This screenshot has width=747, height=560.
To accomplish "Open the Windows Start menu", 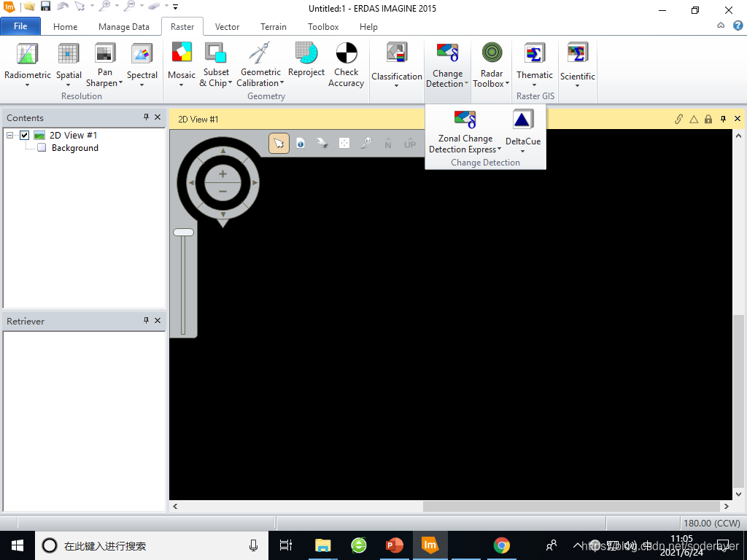I will pyautogui.click(x=18, y=545).
